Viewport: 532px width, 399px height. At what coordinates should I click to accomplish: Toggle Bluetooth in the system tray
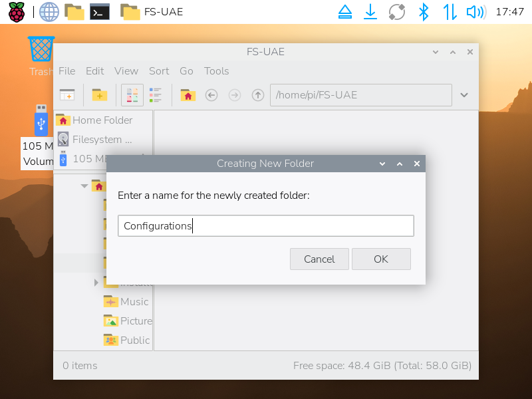coord(424,11)
